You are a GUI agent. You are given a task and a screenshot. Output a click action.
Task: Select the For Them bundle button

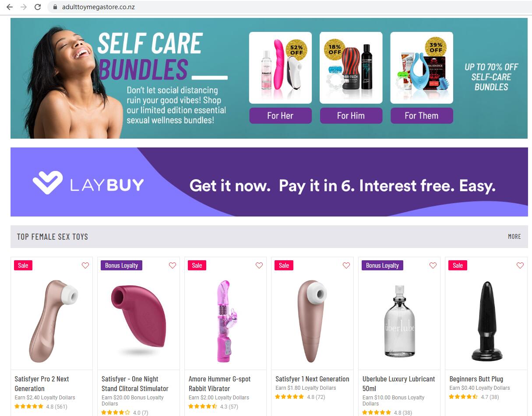click(422, 116)
